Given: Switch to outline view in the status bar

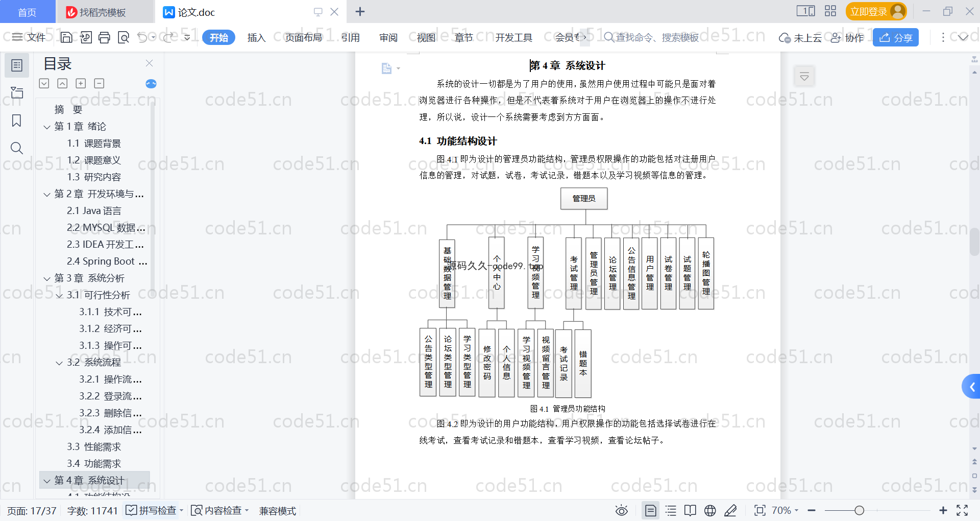Looking at the screenshot, I should (671, 510).
